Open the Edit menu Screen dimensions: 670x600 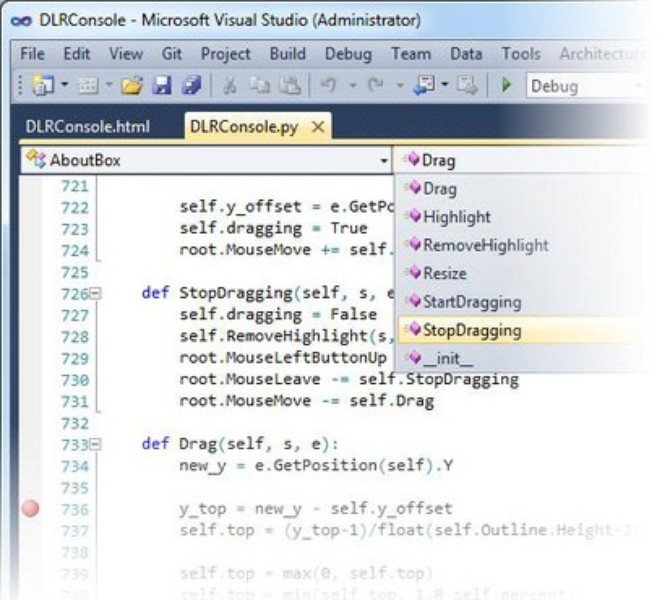77,54
